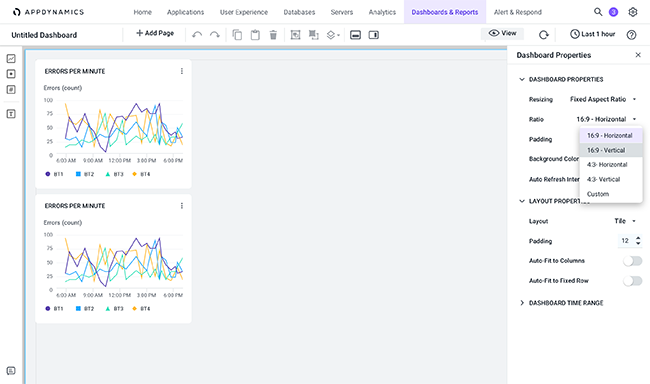Screen dimensions: 650x384
Task: Open the Last 1 hour time selector
Action: point(592,34)
